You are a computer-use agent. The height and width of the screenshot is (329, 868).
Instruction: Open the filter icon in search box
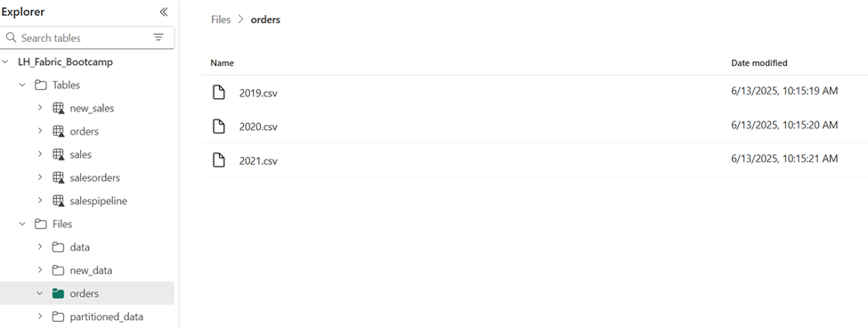pos(158,37)
